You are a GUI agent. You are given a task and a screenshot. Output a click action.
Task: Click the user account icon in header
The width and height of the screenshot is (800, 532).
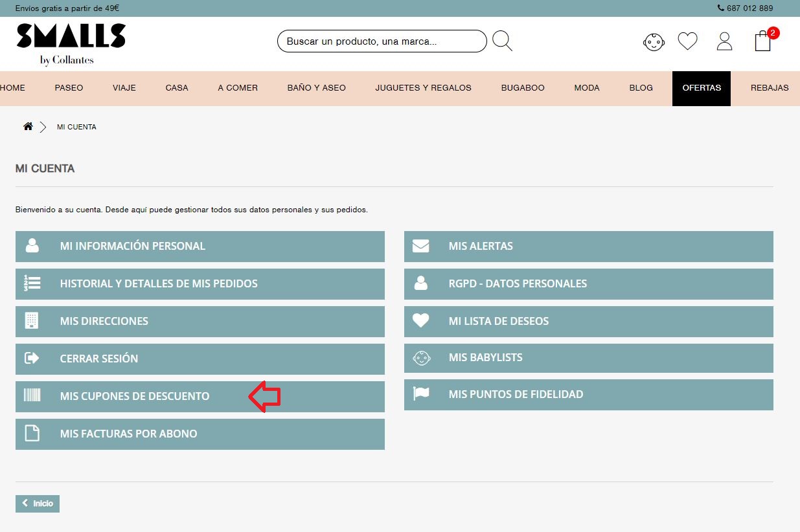point(724,41)
